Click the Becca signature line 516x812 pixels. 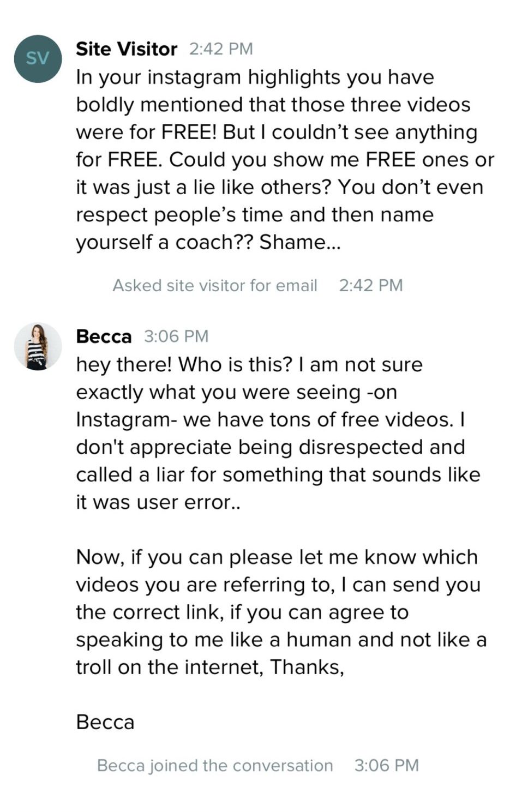(105, 722)
